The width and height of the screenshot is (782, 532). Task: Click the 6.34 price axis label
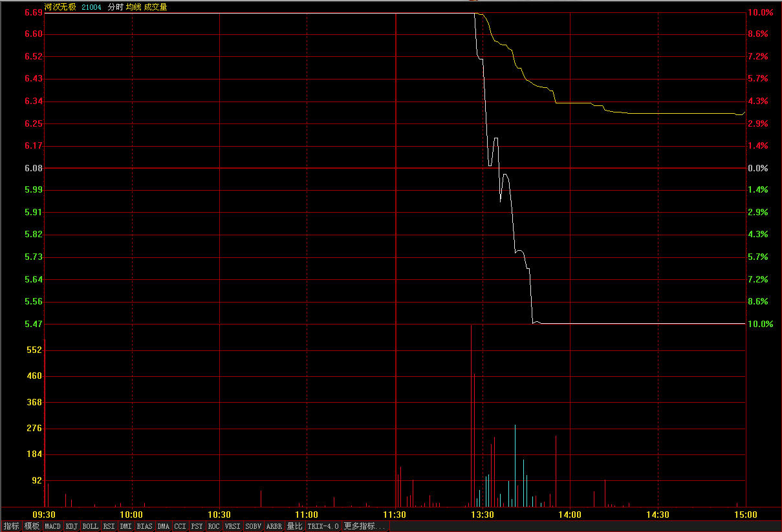[34, 101]
